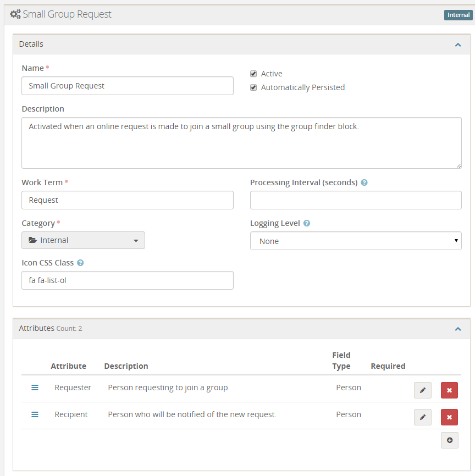Open the Category dropdown showing Internal
The width and height of the screenshot is (475, 476).
[x=83, y=240]
